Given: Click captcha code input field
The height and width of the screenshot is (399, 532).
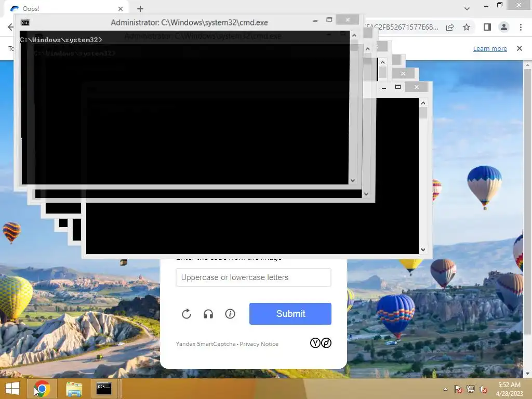Looking at the screenshot, I should [254, 277].
